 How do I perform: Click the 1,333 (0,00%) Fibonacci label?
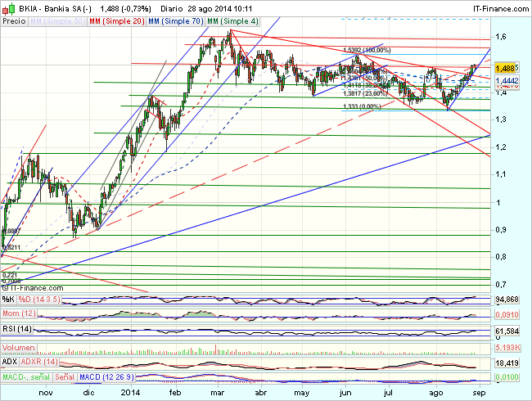tap(364, 106)
